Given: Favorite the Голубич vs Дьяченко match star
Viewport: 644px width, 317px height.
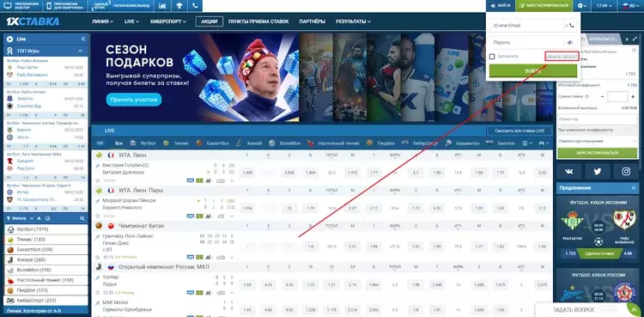Looking at the screenshot, I should coord(97,180).
